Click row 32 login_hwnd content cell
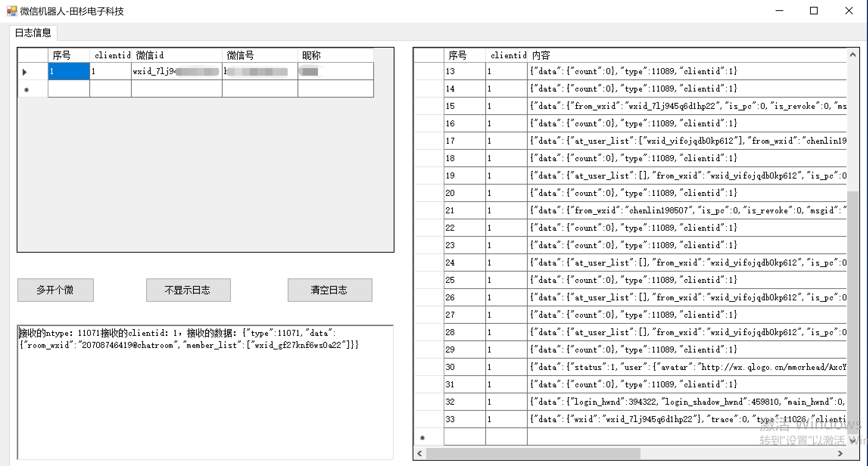This screenshot has width=868, height=466. tap(687, 402)
